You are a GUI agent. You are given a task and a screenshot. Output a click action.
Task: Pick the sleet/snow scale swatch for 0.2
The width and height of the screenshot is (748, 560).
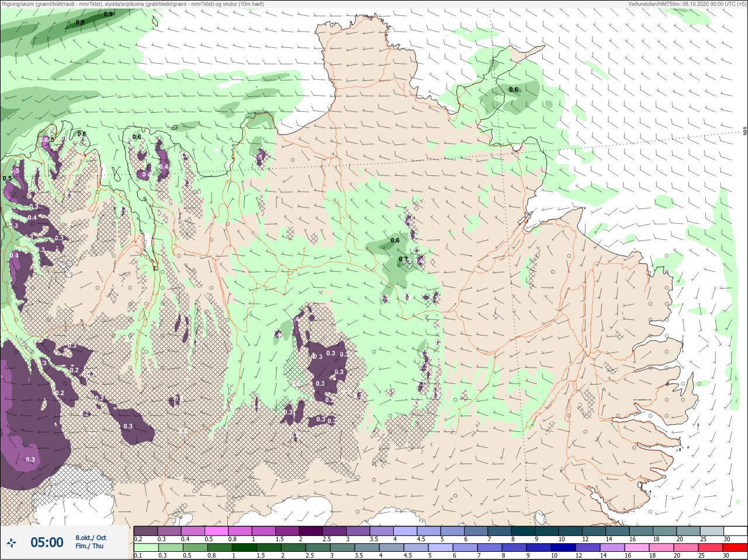[146, 531]
